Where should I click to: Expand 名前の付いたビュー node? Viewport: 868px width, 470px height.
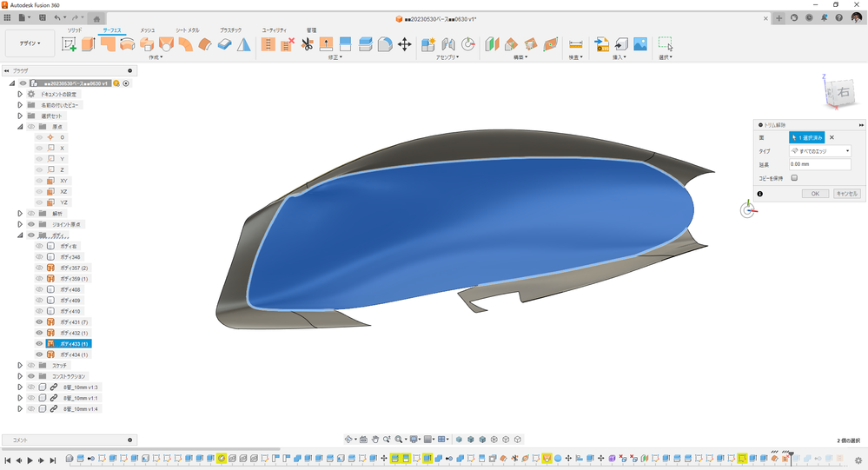pyautogui.click(x=20, y=104)
